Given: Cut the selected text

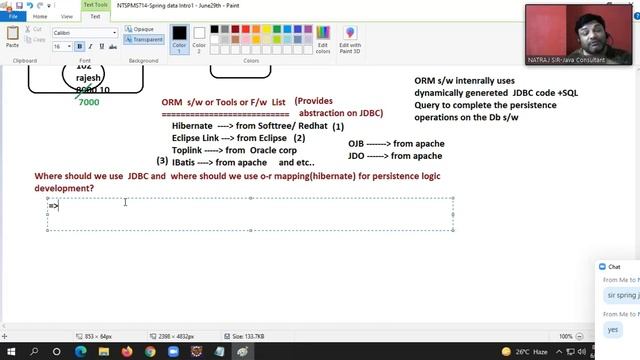Looking at the screenshot, I should (x=33, y=29).
